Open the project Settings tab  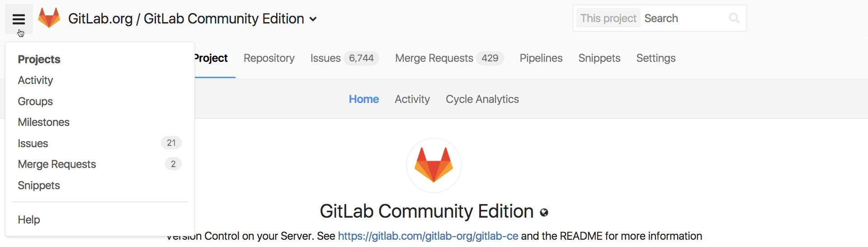(656, 58)
